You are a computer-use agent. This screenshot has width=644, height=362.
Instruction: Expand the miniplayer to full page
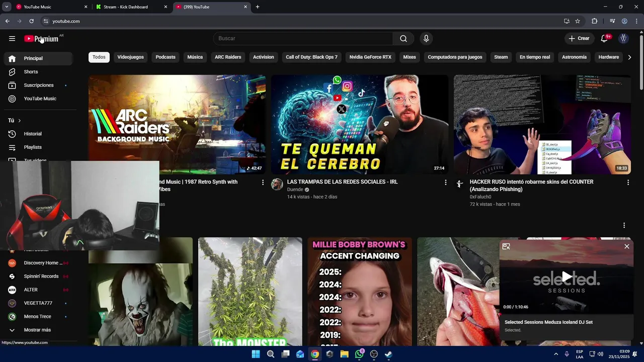click(x=506, y=246)
